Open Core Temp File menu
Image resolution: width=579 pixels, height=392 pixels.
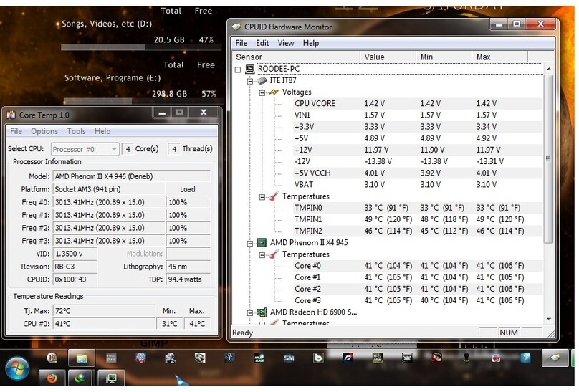tap(16, 131)
